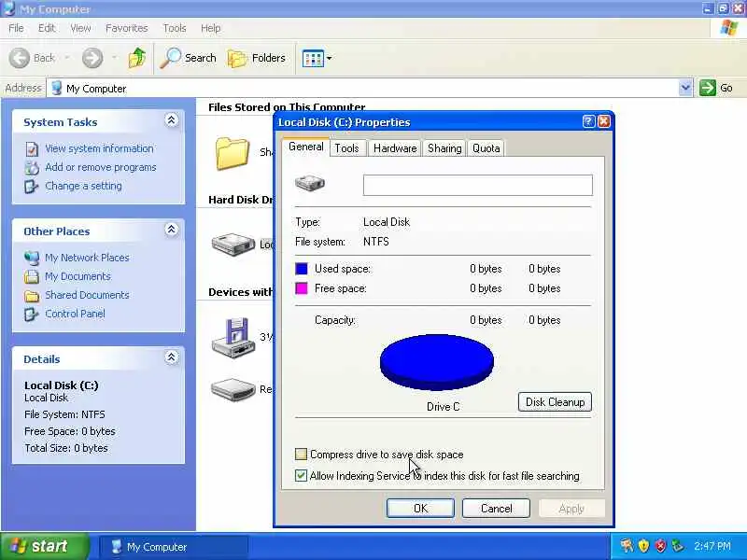Click the Properties dialog help button
Viewport: 747px width, 560px height.
[x=589, y=121]
